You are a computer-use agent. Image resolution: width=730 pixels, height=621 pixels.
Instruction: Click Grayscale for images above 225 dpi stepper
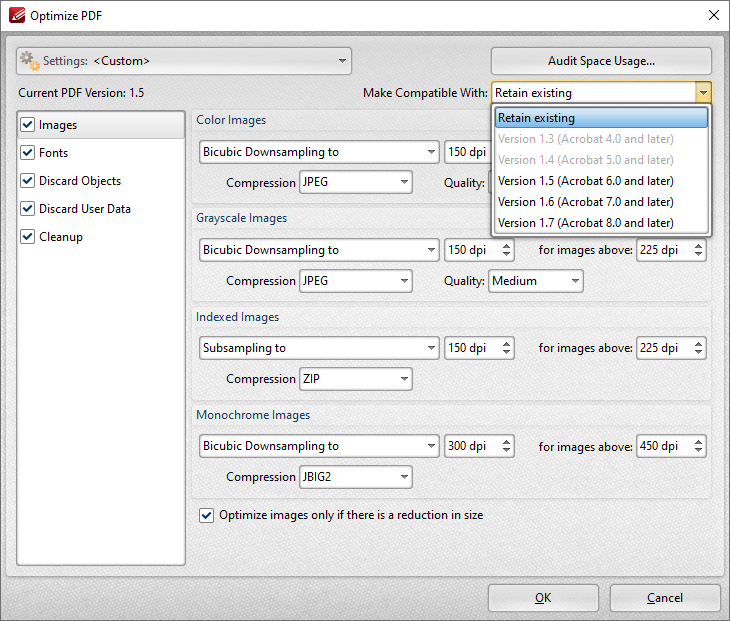pyautogui.click(x=698, y=250)
